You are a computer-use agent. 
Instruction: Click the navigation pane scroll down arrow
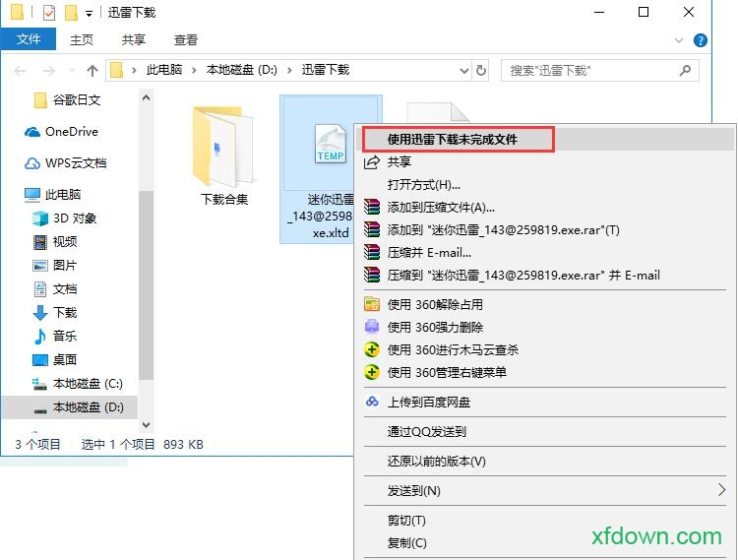tap(146, 424)
